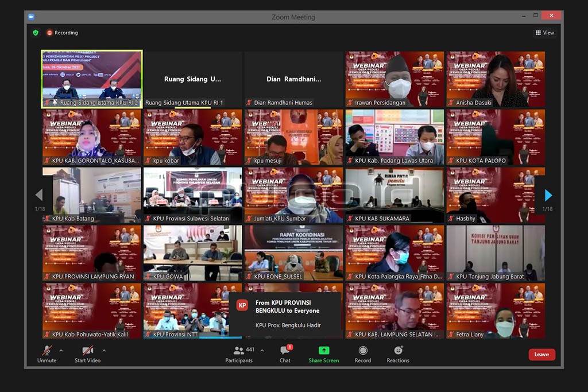The width and height of the screenshot is (588, 392).
Task: Expand the arrow next to Participants
Action: (262, 350)
